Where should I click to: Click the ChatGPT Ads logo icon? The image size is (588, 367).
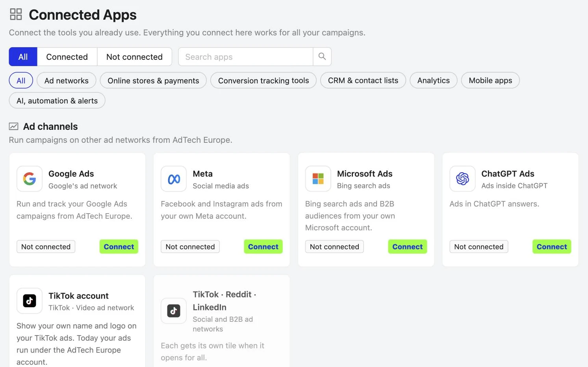[462, 179]
